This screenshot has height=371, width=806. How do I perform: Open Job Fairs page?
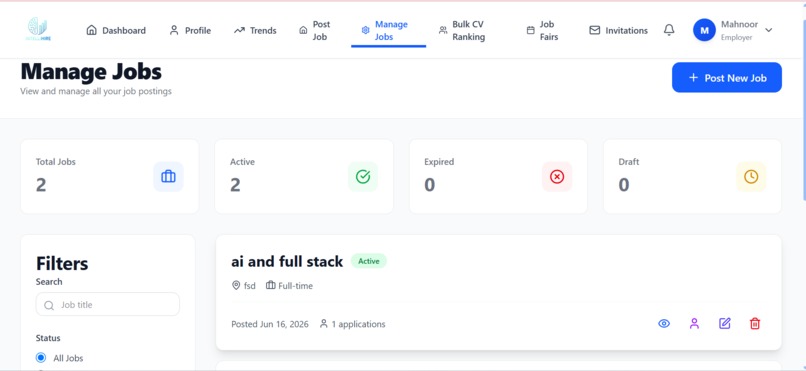click(542, 30)
